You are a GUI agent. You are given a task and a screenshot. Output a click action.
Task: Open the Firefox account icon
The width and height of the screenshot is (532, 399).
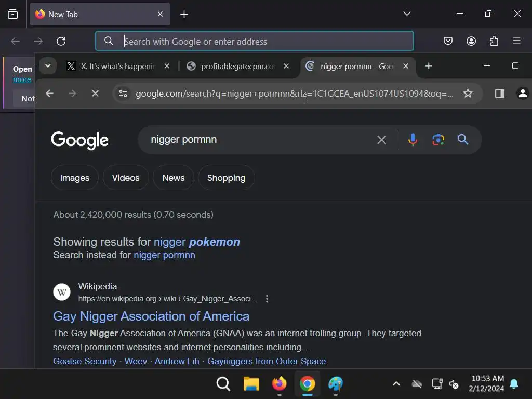click(x=471, y=41)
